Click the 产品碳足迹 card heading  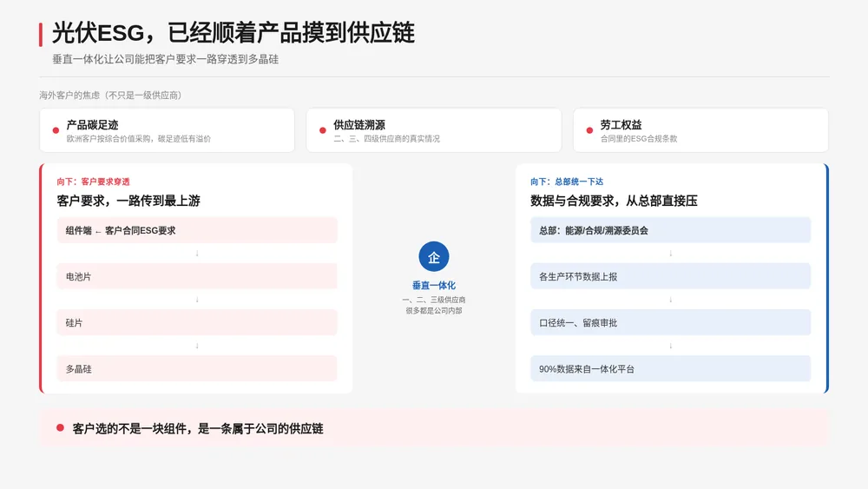click(93, 124)
